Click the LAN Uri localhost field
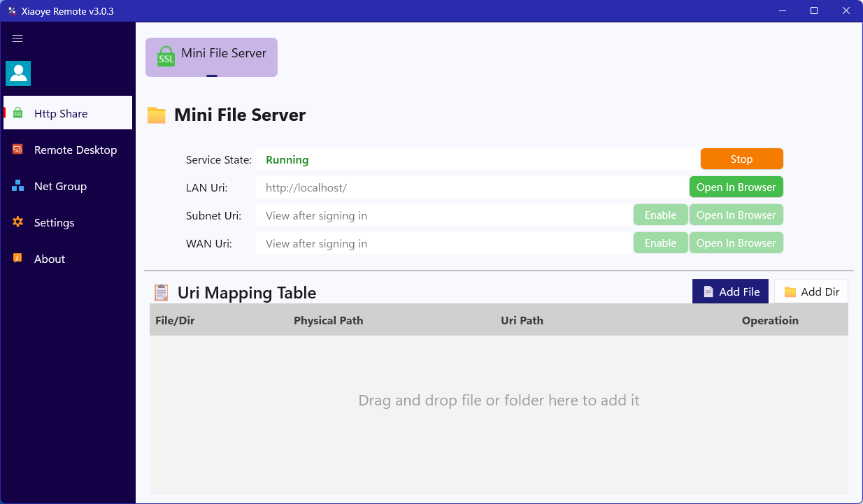863x504 pixels. click(x=472, y=187)
